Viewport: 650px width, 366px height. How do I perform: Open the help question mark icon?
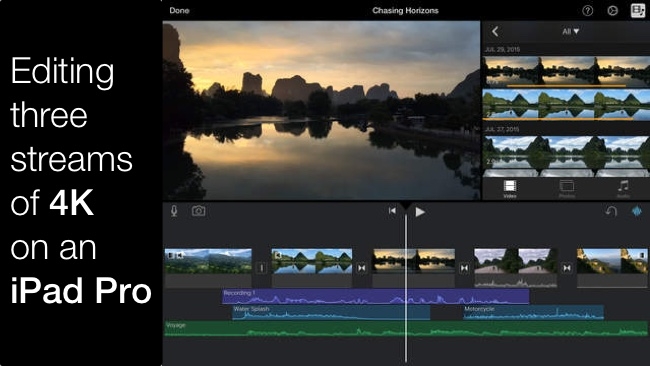pos(587,11)
